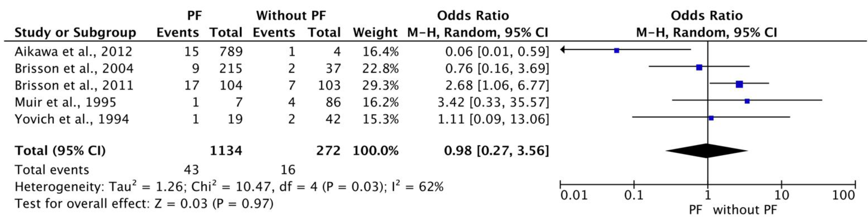Click the blue square marker for Aikawa 2012
Viewport: 868px width, 218px height.
(617, 51)
